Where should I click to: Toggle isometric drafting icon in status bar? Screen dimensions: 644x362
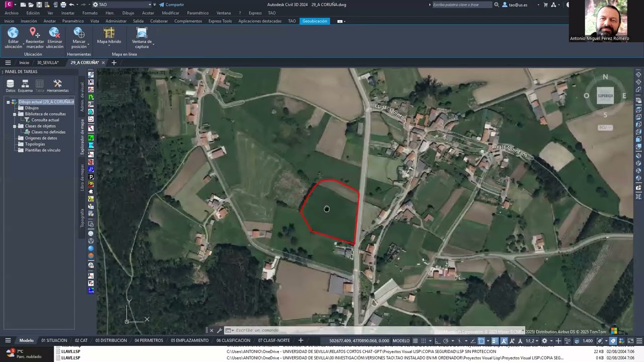(x=459, y=341)
